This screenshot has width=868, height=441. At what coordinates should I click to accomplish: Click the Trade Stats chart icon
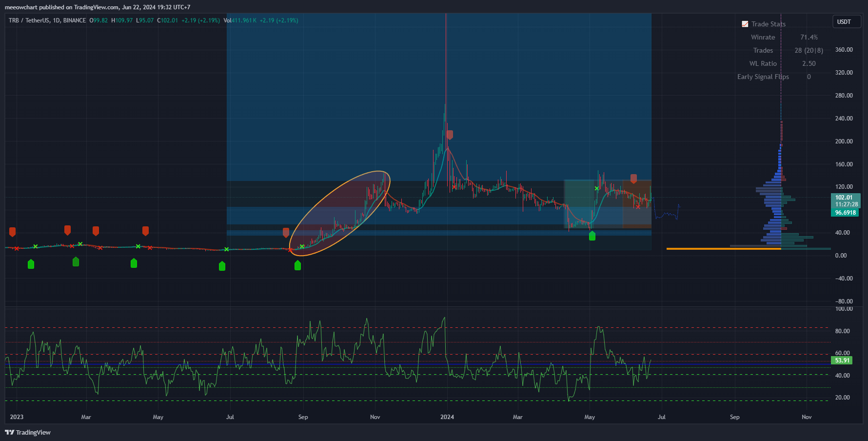pos(745,24)
